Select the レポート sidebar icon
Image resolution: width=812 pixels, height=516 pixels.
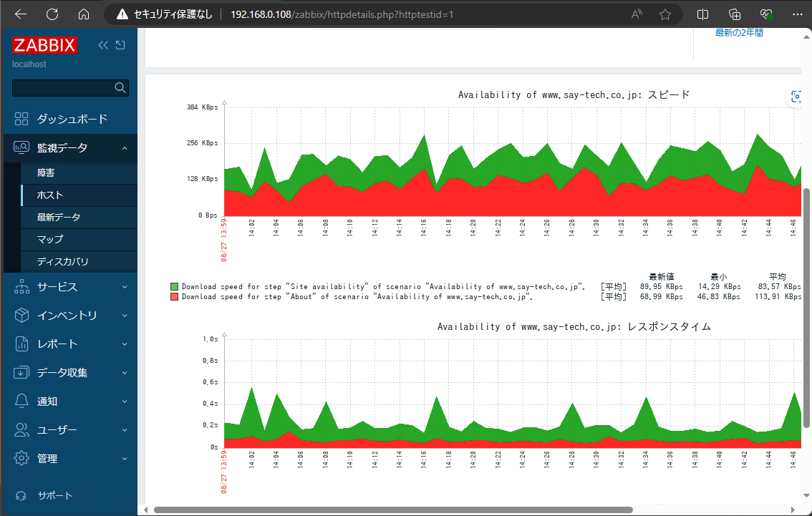(x=20, y=344)
